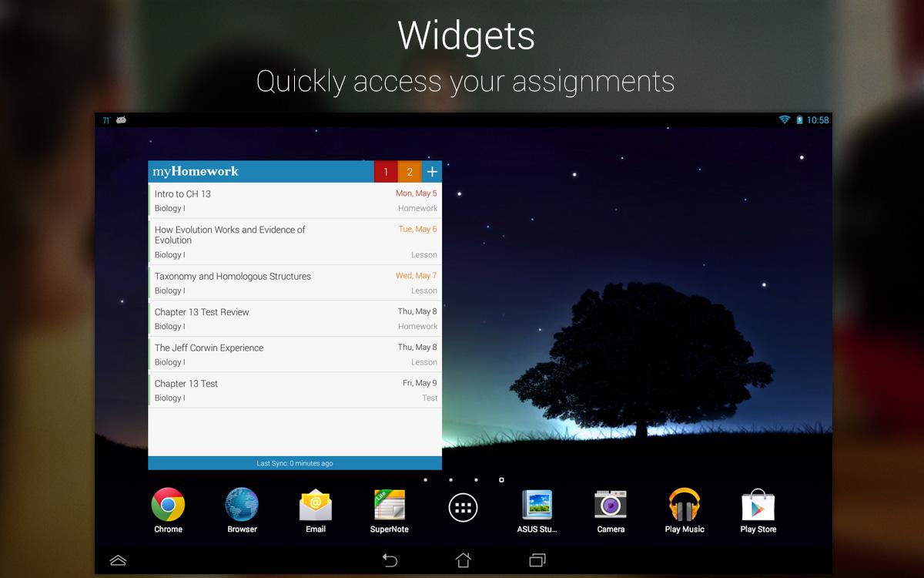Open recent apps overview
Image resolution: width=924 pixels, height=578 pixels.
pyautogui.click(x=537, y=560)
